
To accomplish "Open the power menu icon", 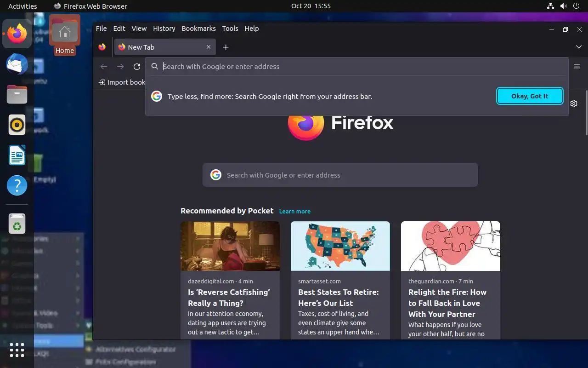I will (x=577, y=6).
